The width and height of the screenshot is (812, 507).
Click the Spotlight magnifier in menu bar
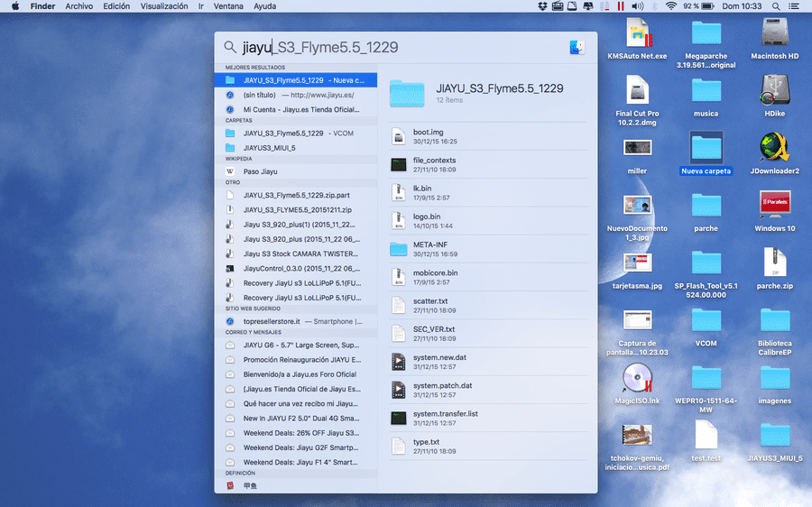[x=776, y=6]
